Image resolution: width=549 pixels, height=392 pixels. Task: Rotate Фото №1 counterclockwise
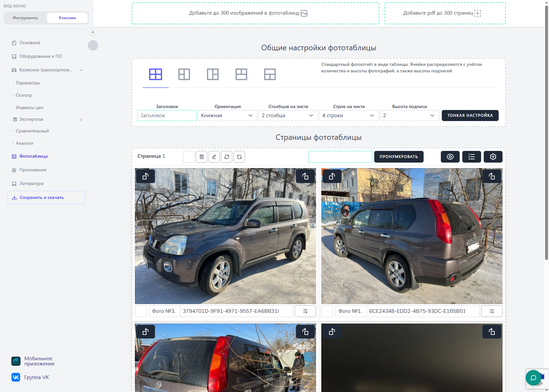pyautogui.click(x=332, y=176)
